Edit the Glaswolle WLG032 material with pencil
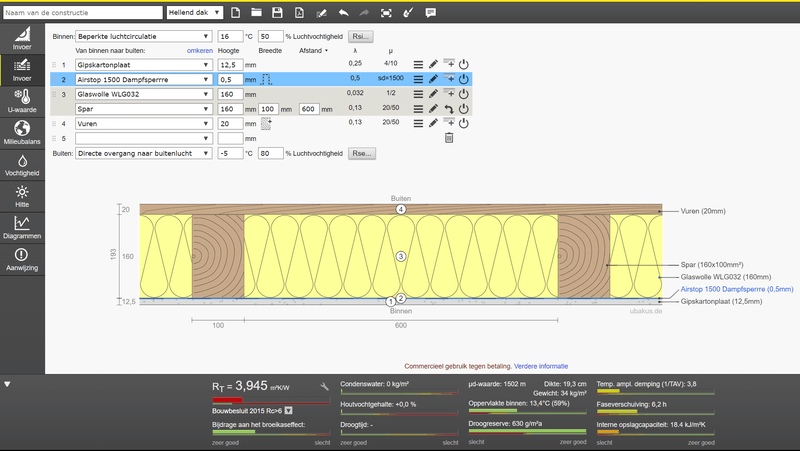Viewport: 800px width, 451px height. (x=433, y=94)
